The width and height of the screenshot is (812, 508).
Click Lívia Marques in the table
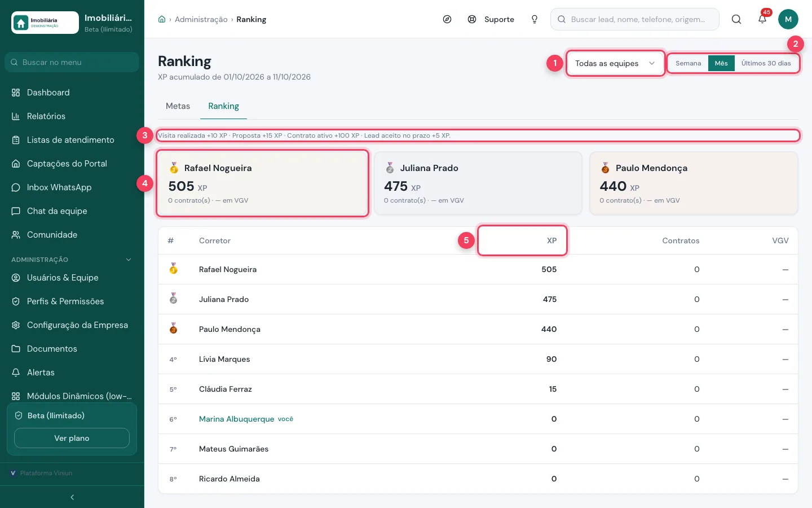(x=224, y=359)
